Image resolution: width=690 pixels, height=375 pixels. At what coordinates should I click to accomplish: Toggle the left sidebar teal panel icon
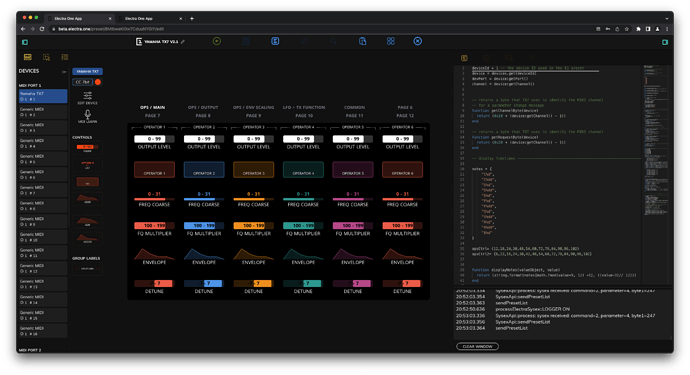[x=25, y=42]
